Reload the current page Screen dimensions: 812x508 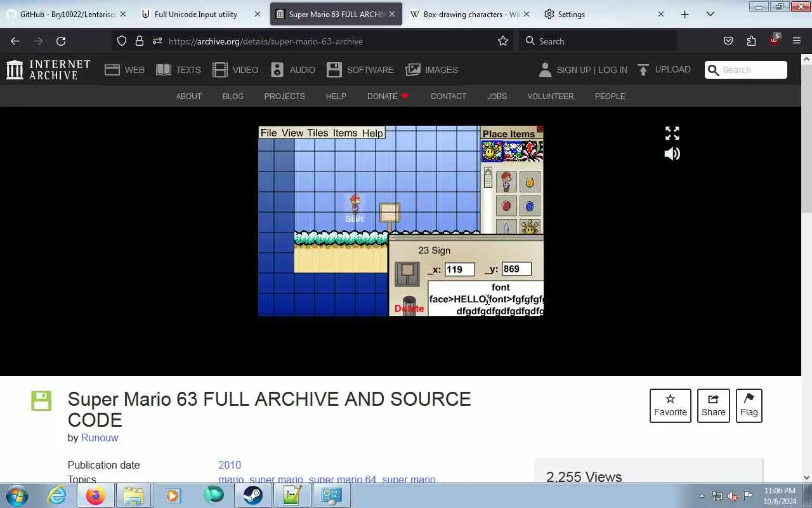[x=61, y=41]
